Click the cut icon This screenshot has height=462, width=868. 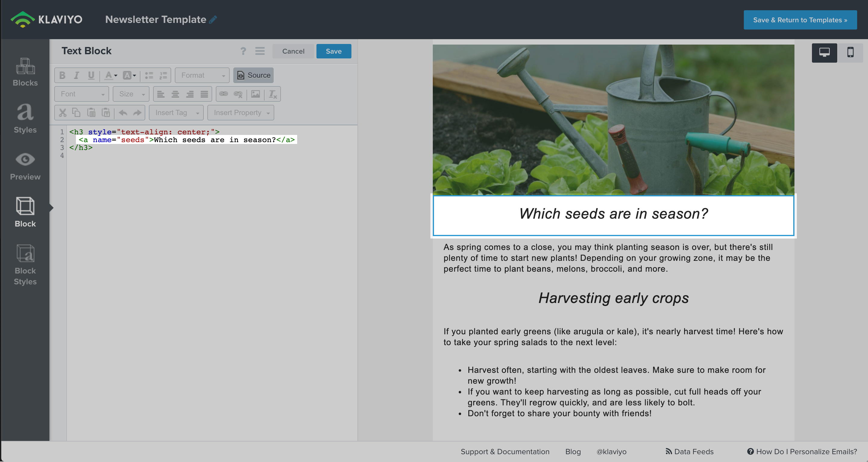pos(62,112)
